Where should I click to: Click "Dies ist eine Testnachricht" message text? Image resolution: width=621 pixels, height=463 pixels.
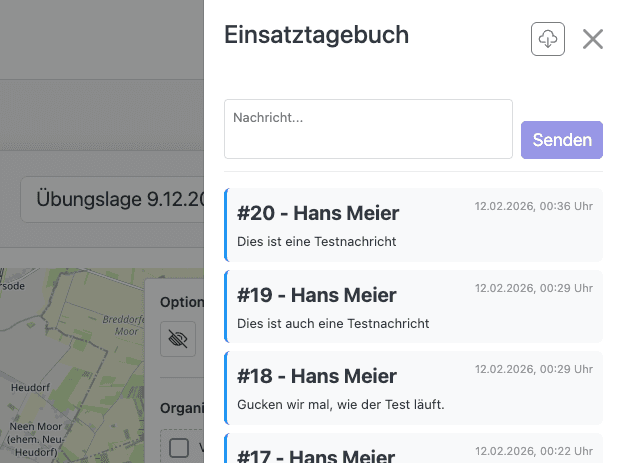(x=317, y=241)
